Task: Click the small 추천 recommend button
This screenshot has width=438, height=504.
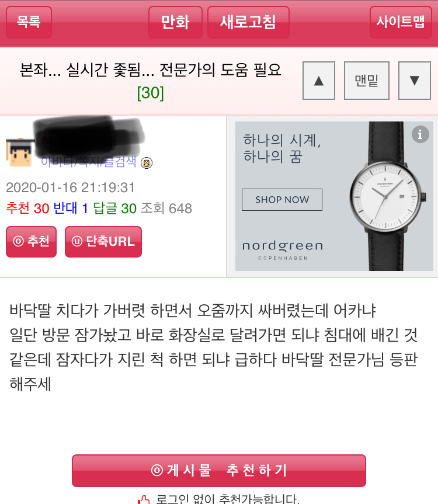Action: [31, 242]
